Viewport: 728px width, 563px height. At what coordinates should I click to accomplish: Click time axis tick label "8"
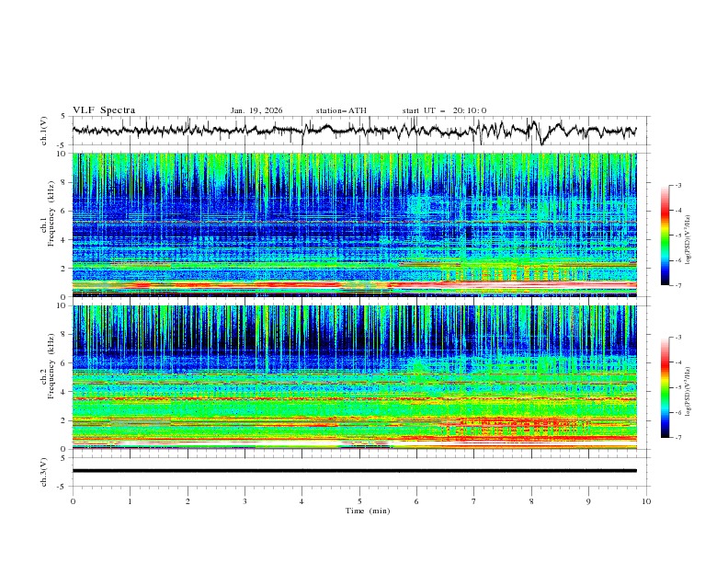[x=531, y=501]
